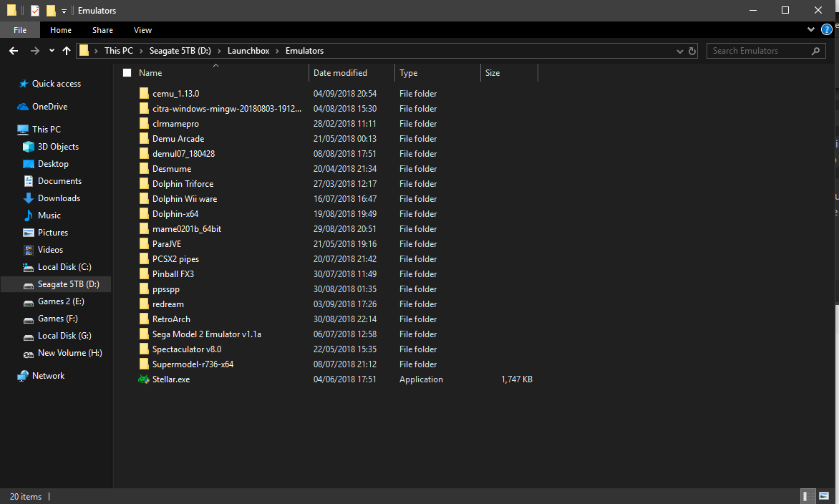
Task: Open Explorer Help question mark
Action: pyautogui.click(x=827, y=30)
